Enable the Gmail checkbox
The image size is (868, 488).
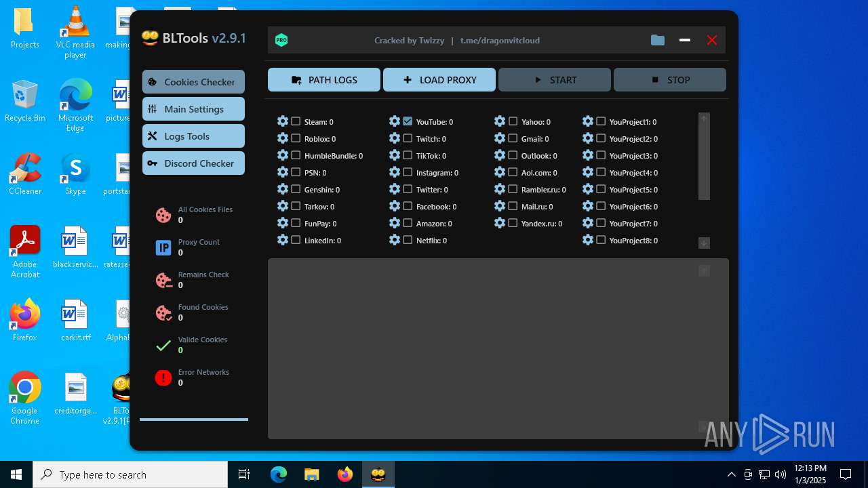513,138
